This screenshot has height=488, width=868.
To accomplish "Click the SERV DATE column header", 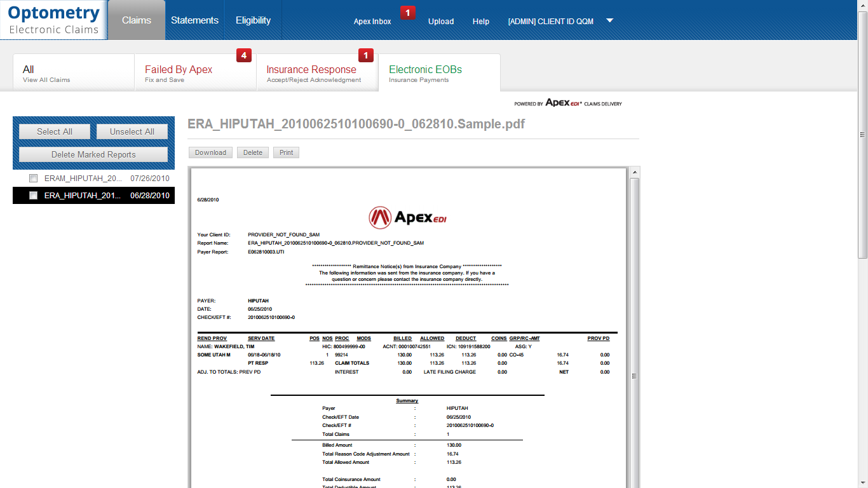I will [261, 338].
